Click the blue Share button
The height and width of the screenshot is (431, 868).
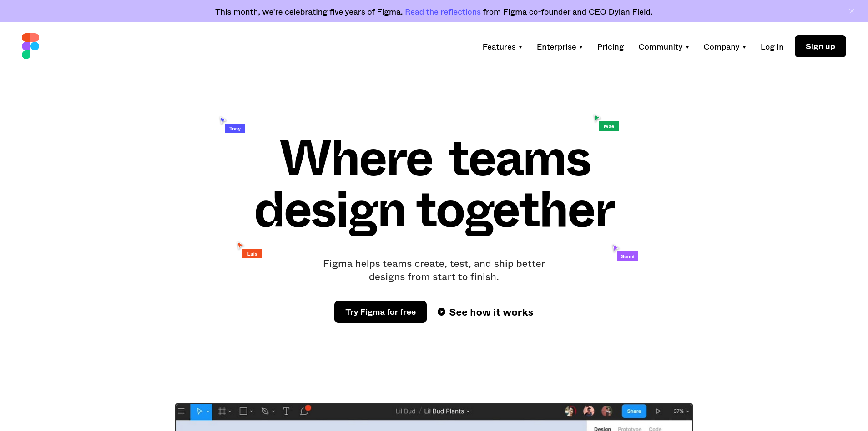634,411
